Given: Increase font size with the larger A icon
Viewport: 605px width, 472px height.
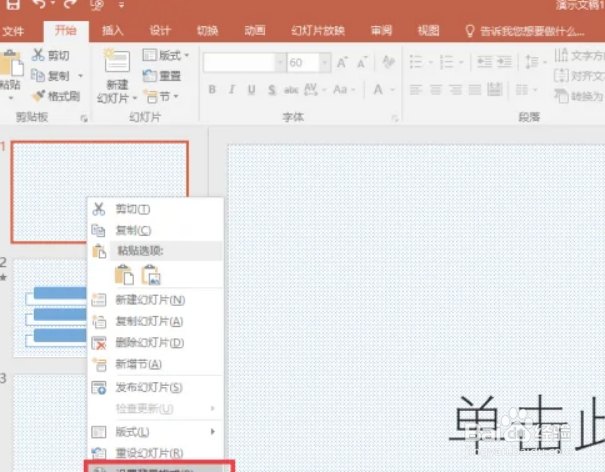Looking at the screenshot, I should (x=342, y=63).
